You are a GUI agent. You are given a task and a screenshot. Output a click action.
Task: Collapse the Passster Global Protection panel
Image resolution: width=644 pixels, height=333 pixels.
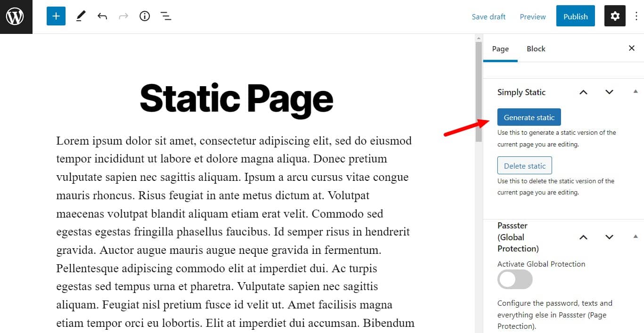(x=636, y=236)
